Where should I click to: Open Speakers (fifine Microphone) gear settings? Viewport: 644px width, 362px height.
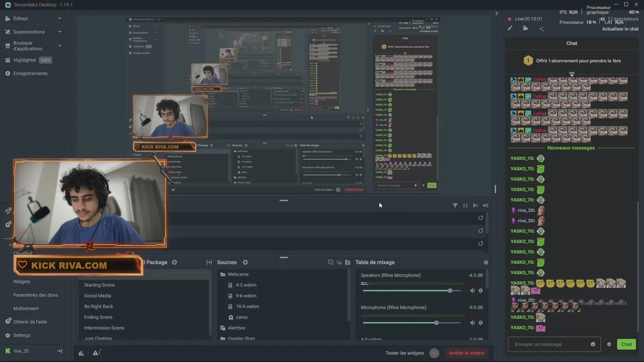[x=480, y=291]
